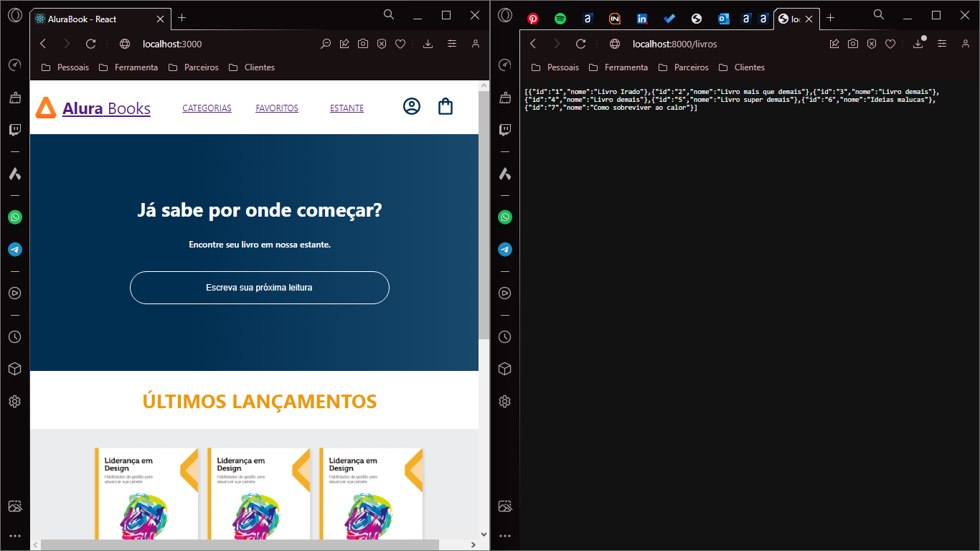Viewport: 980px width, 551px height.
Task: Open Clientes bookmark folder in localhost:8000 window
Action: pos(741,67)
